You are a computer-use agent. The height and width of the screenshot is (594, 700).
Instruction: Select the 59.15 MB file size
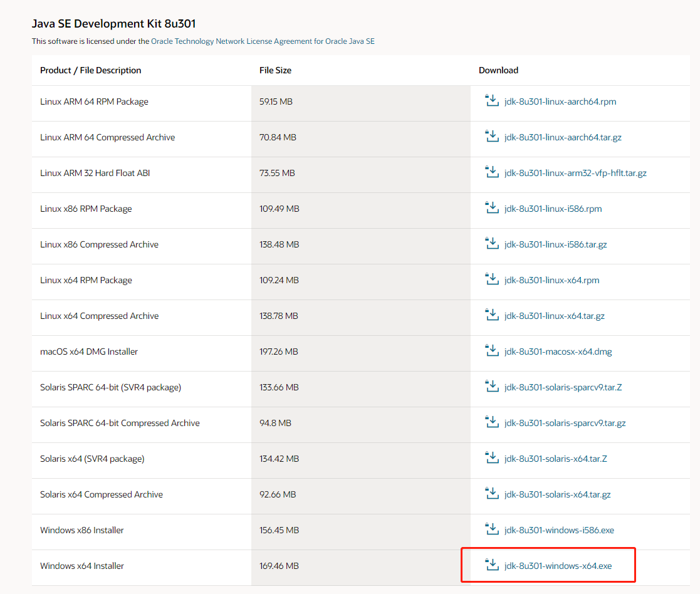[276, 102]
